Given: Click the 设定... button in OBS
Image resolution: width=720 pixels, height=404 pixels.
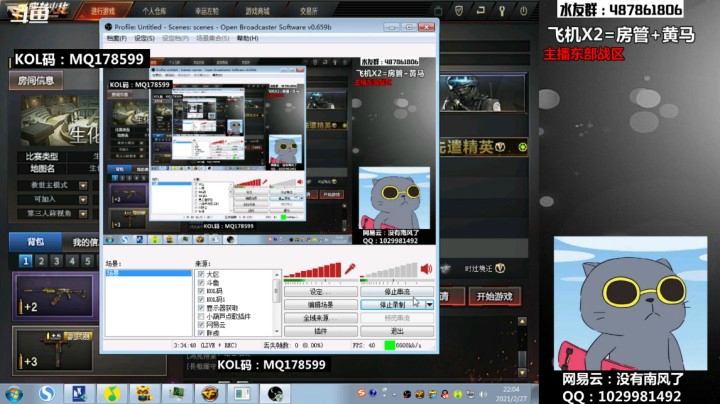Looking at the screenshot, I should 321,292.
